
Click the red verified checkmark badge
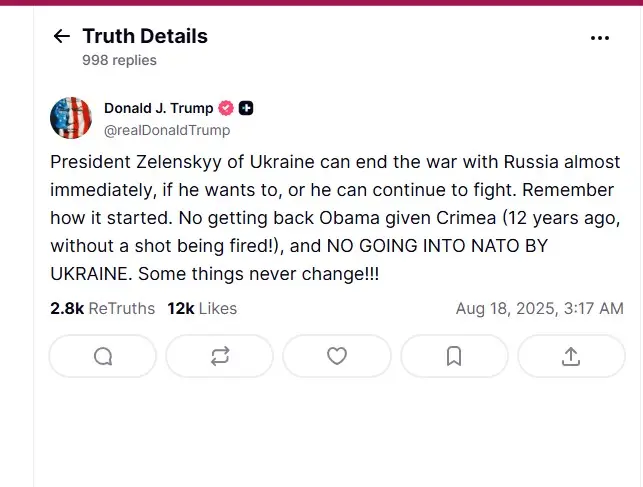tap(226, 109)
